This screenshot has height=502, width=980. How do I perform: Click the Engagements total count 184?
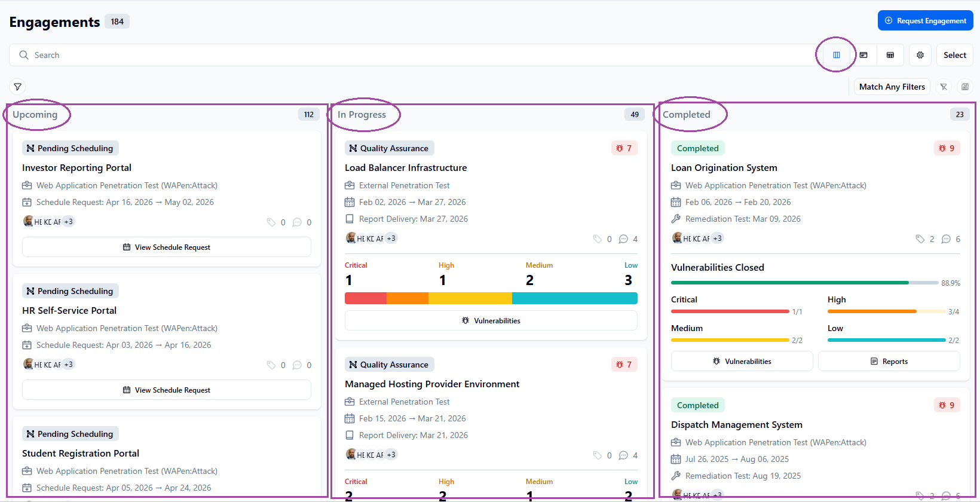tap(117, 22)
